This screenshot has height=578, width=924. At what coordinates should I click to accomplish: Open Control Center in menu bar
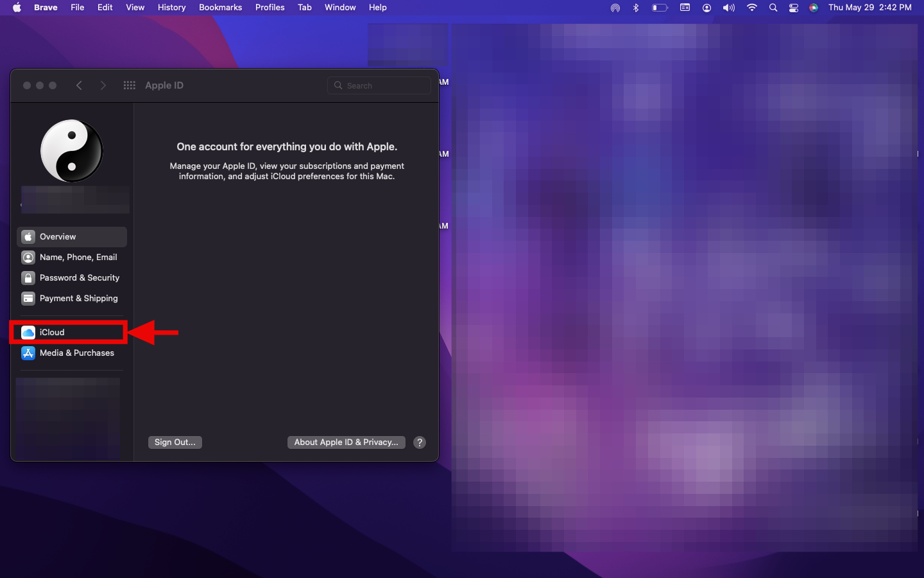click(x=794, y=8)
